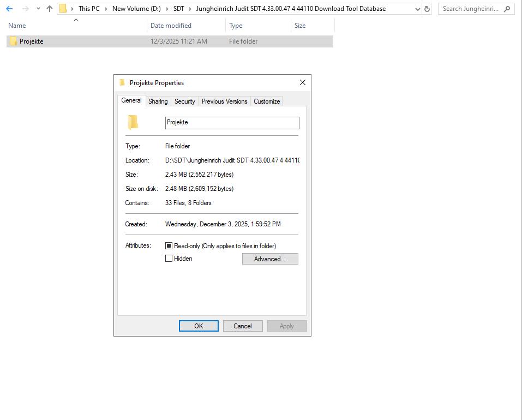Click Projekte file name in list
This screenshot has width=522, height=420.
(x=31, y=41)
